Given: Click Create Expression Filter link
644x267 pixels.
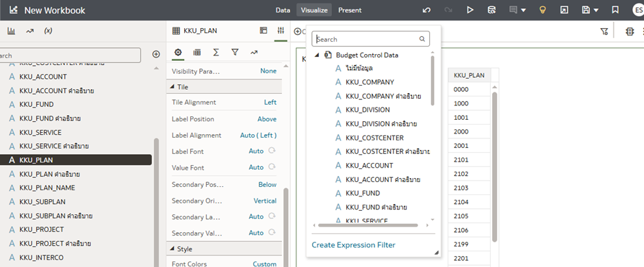Looking at the screenshot, I should point(353,245).
